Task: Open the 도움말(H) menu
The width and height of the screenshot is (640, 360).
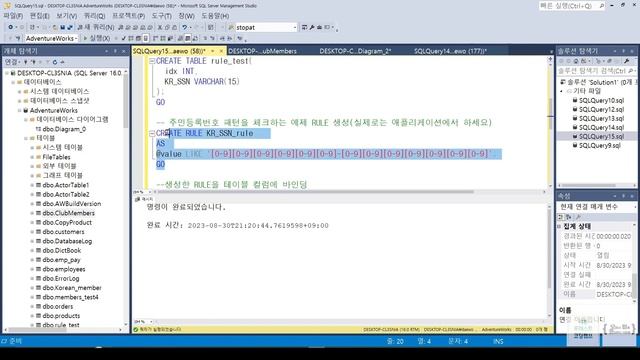Action: pos(215,16)
